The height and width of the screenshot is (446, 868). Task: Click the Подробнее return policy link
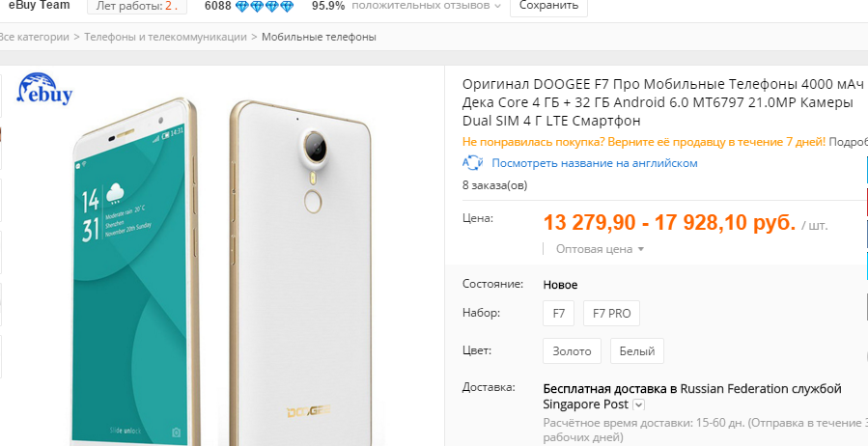pos(848,142)
